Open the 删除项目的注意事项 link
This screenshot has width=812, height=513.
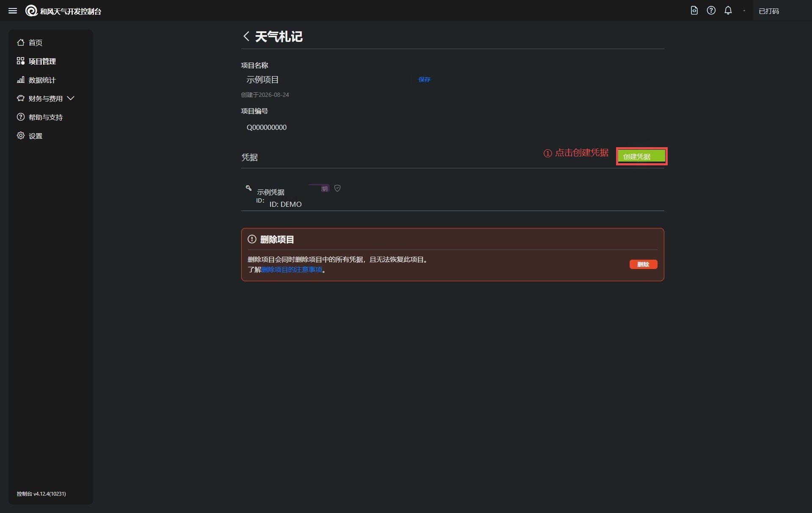click(x=292, y=269)
